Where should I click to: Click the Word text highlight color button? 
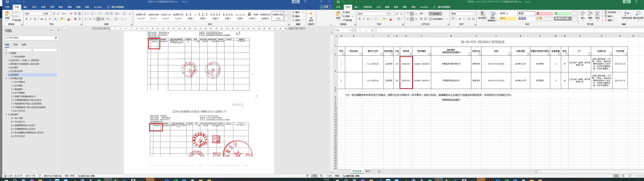click(62, 19)
